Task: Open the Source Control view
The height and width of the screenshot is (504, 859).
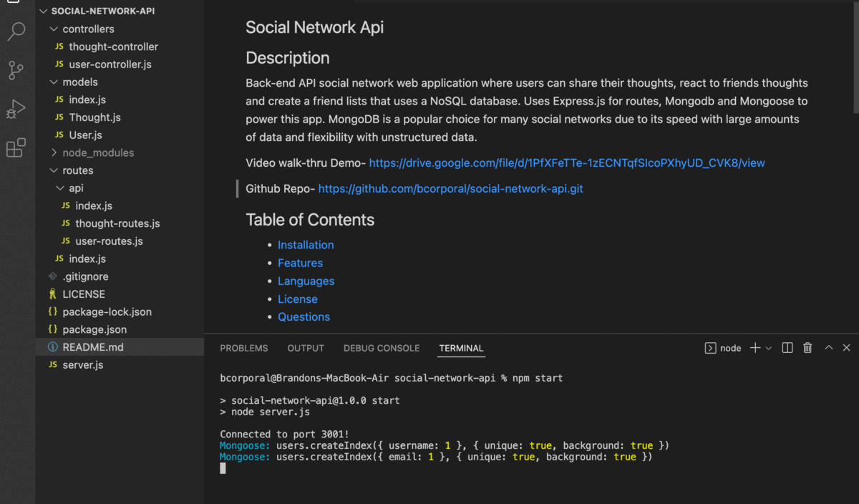Action: click(x=16, y=70)
